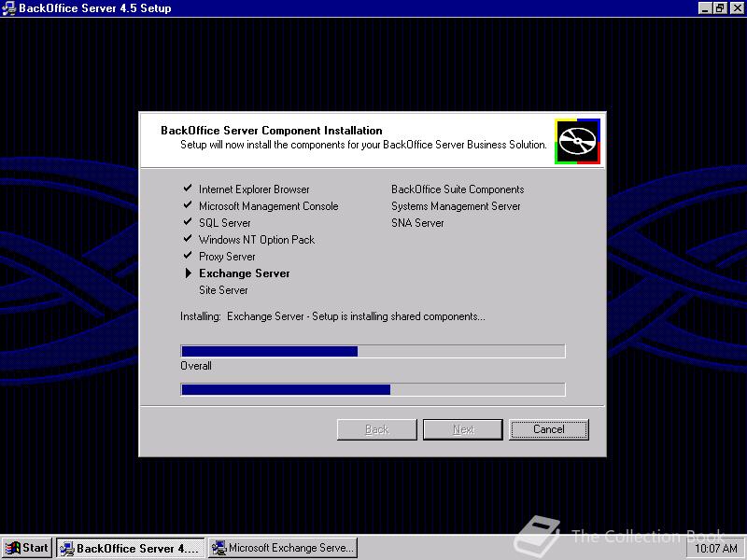Click the disabled Next button
Image resolution: width=747 pixels, height=560 pixels.
[x=463, y=429]
